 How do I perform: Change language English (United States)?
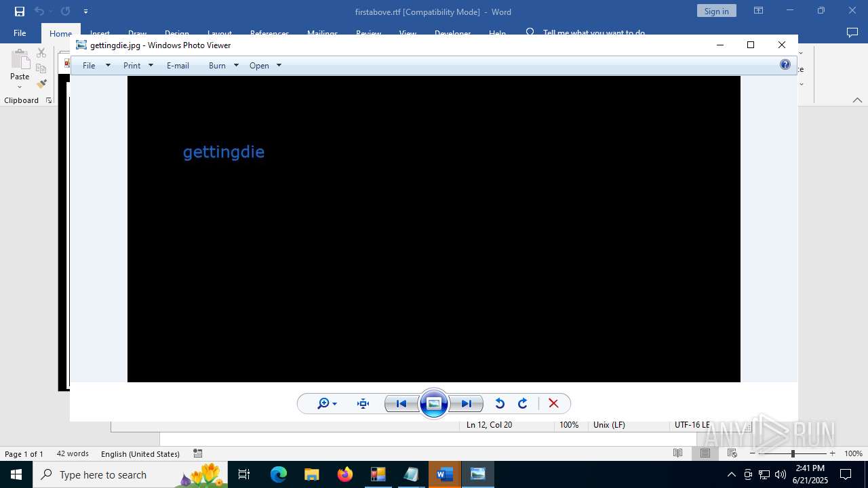click(x=140, y=454)
